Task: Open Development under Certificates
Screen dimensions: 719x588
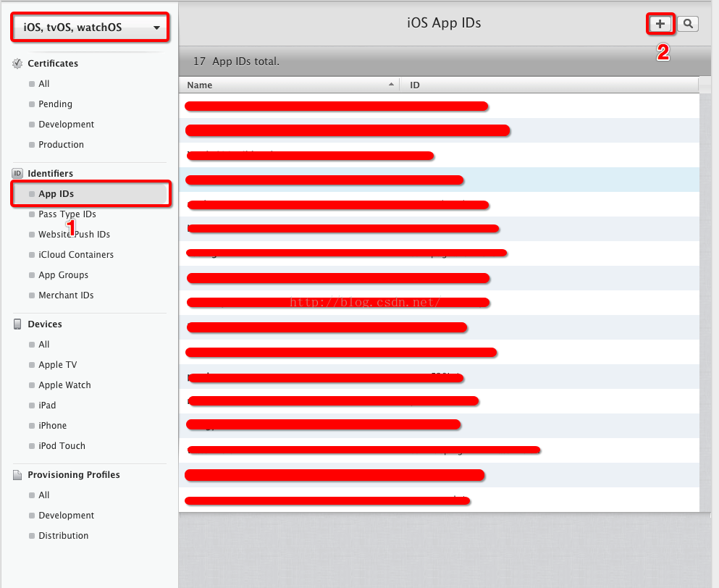Action: point(66,125)
